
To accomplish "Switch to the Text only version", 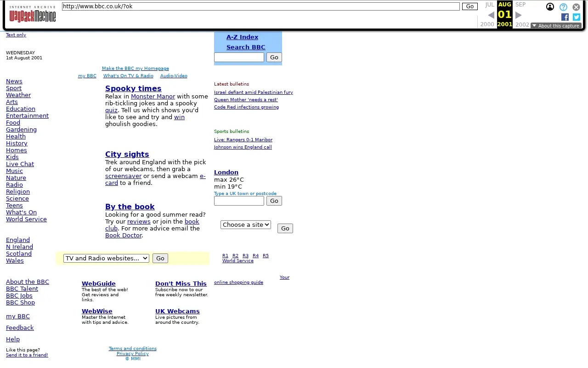I will (x=16, y=34).
